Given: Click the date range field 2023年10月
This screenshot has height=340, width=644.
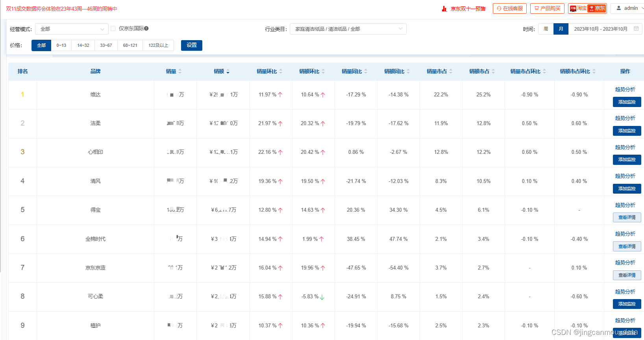Looking at the screenshot, I should [x=605, y=29].
